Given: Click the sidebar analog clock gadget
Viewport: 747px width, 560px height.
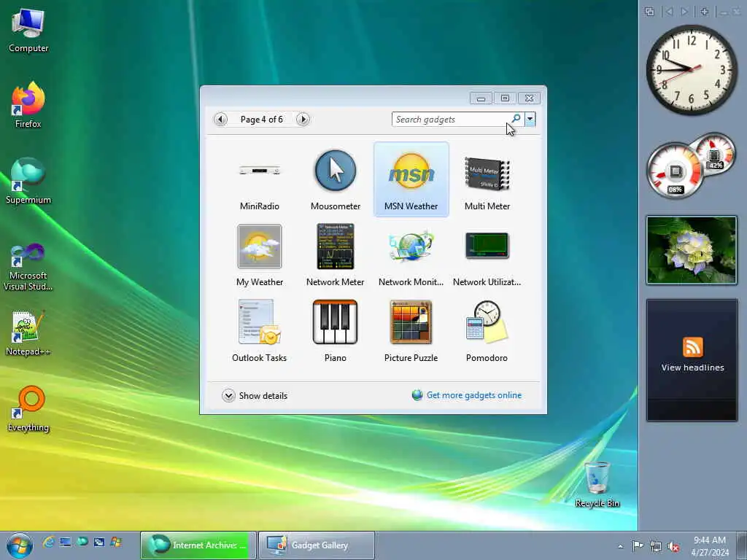Looking at the screenshot, I should [x=692, y=69].
